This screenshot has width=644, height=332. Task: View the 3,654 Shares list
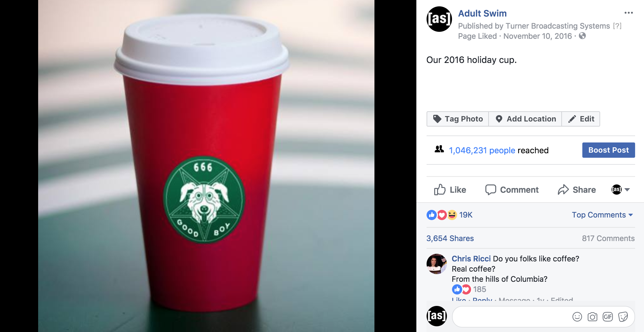click(x=450, y=239)
